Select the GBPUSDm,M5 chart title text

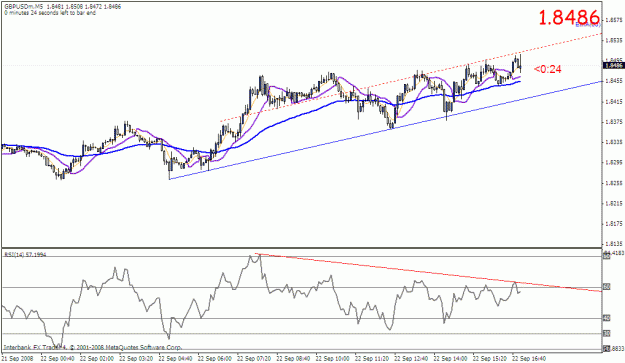tap(24, 7)
